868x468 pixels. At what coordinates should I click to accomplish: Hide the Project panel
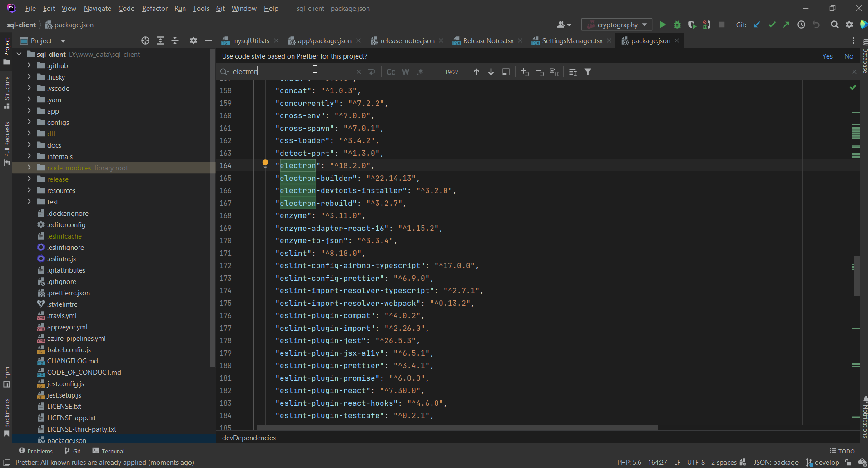208,41
